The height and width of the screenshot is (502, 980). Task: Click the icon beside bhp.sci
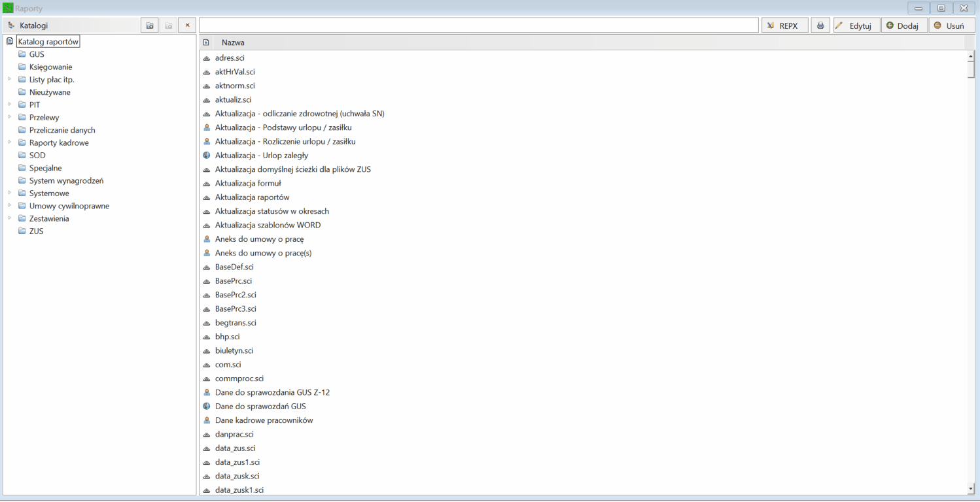coord(207,337)
